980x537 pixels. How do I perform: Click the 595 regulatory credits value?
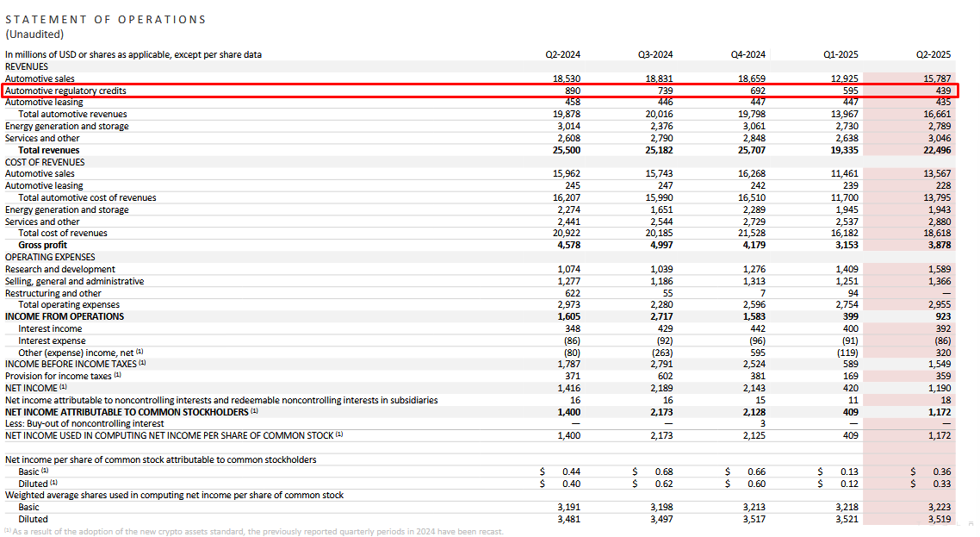[850, 91]
